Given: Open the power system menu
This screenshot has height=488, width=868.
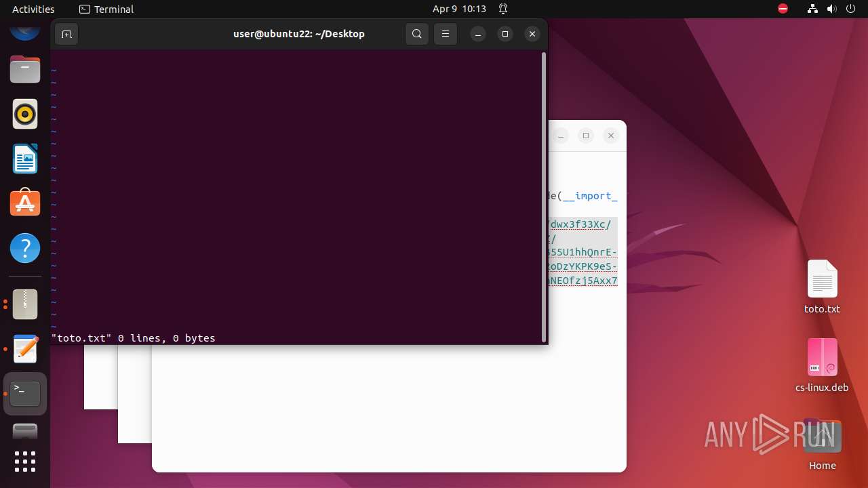Looking at the screenshot, I should coord(850,9).
